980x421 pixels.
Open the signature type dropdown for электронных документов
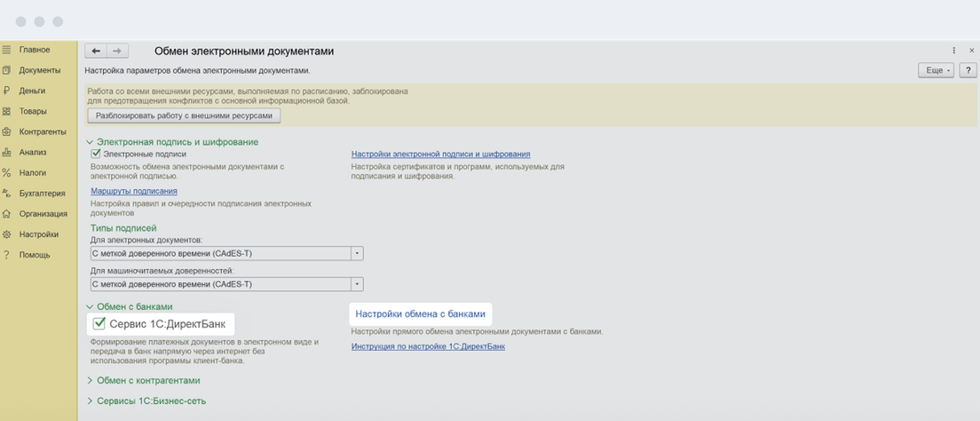tap(358, 253)
